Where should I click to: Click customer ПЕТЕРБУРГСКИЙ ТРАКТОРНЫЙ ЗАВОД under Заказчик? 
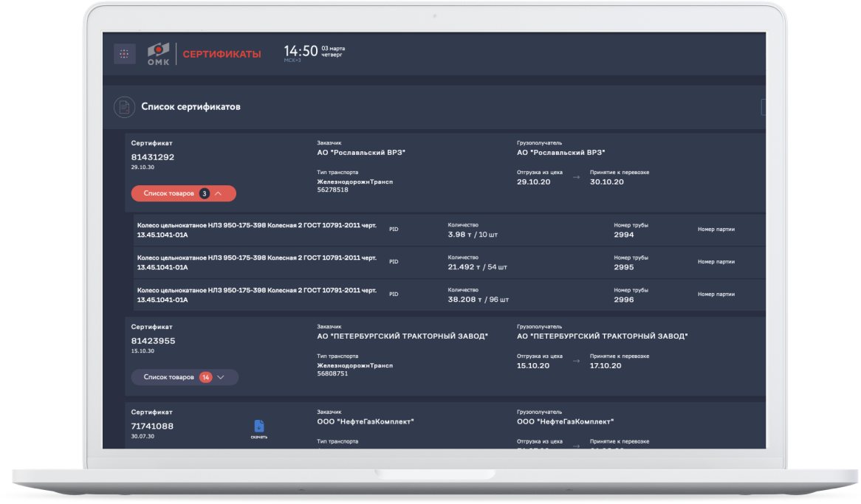click(402, 336)
